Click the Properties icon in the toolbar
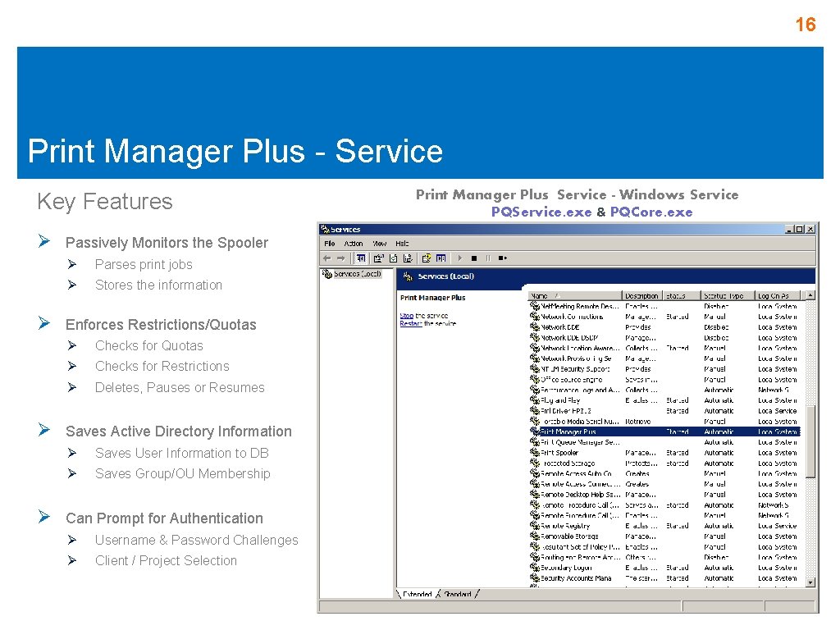The width and height of the screenshot is (840, 630). tap(379, 258)
